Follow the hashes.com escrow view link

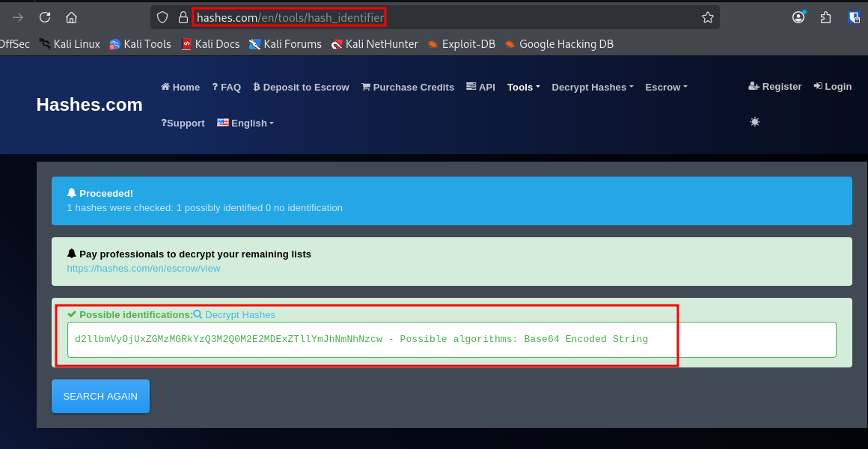coord(144,268)
